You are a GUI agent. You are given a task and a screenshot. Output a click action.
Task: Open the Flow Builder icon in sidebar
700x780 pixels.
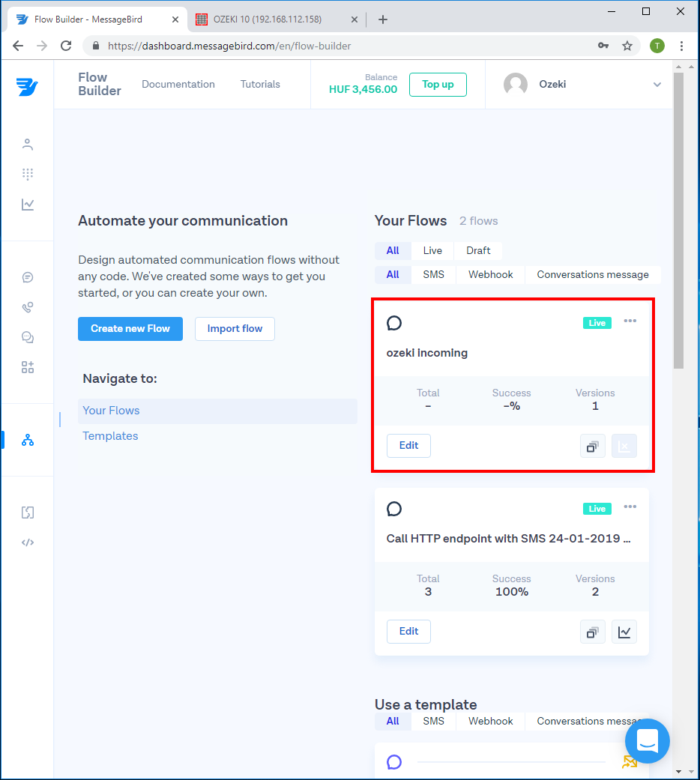tap(28, 440)
